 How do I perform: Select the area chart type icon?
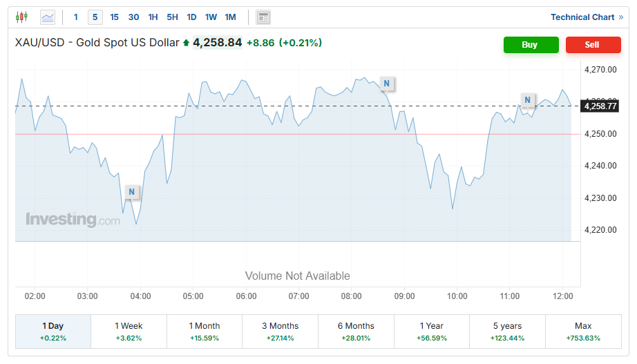pyautogui.click(x=48, y=17)
